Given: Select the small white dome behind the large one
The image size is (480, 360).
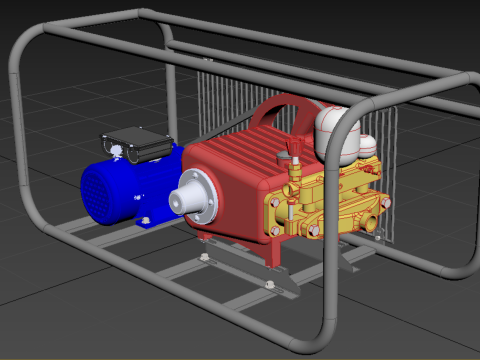Looking at the screenshot, I should tap(368, 146).
